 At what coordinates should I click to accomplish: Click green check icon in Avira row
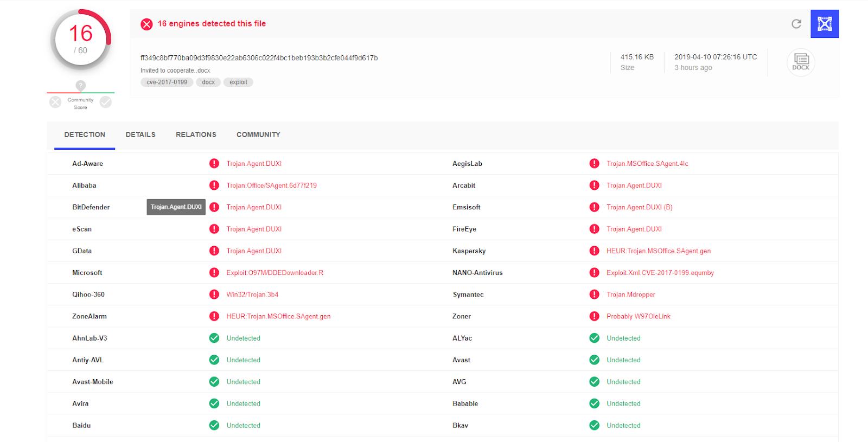(x=214, y=403)
